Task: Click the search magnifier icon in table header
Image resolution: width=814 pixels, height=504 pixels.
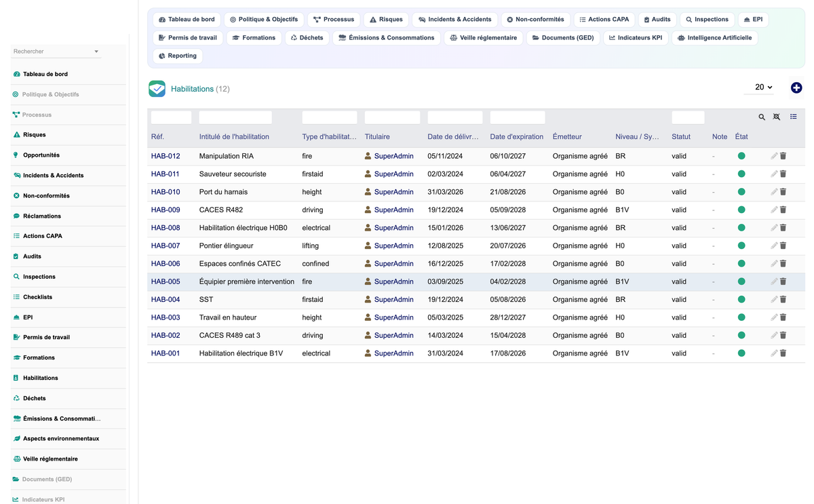Action: tap(762, 117)
